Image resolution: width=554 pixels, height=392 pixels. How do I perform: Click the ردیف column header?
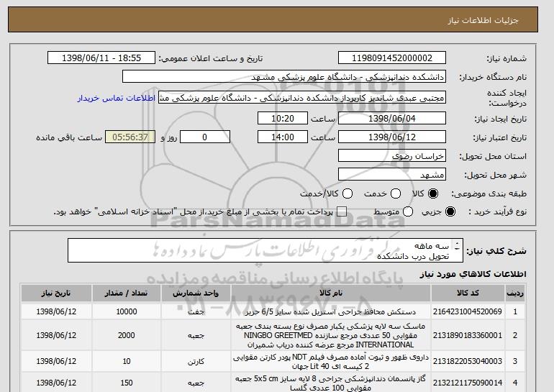click(x=515, y=293)
